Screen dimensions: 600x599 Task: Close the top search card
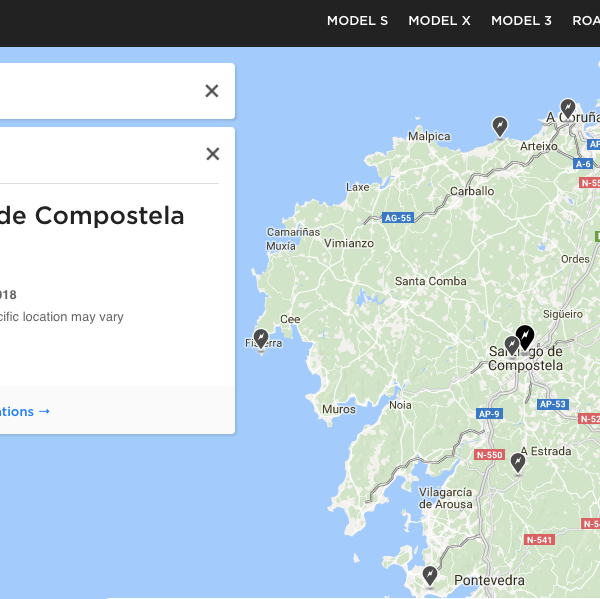(212, 91)
